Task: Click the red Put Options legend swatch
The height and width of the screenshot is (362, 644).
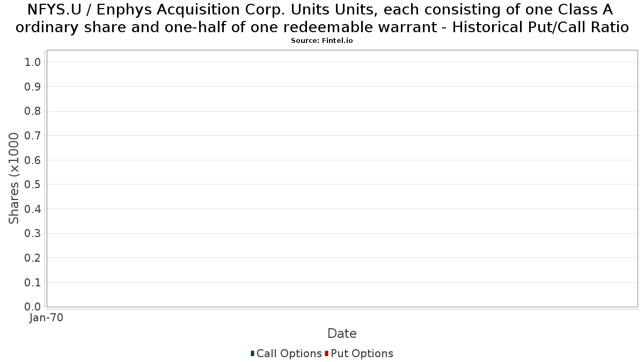Action: point(326,353)
